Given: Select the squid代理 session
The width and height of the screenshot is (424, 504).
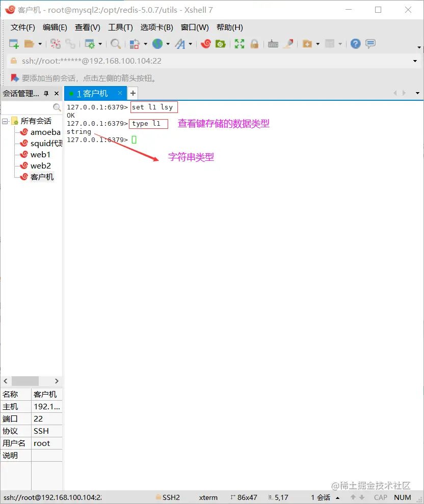Looking at the screenshot, I should tap(46, 144).
